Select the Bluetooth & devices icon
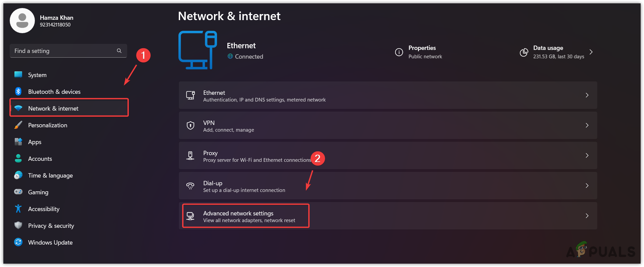The image size is (644, 267). point(18,91)
